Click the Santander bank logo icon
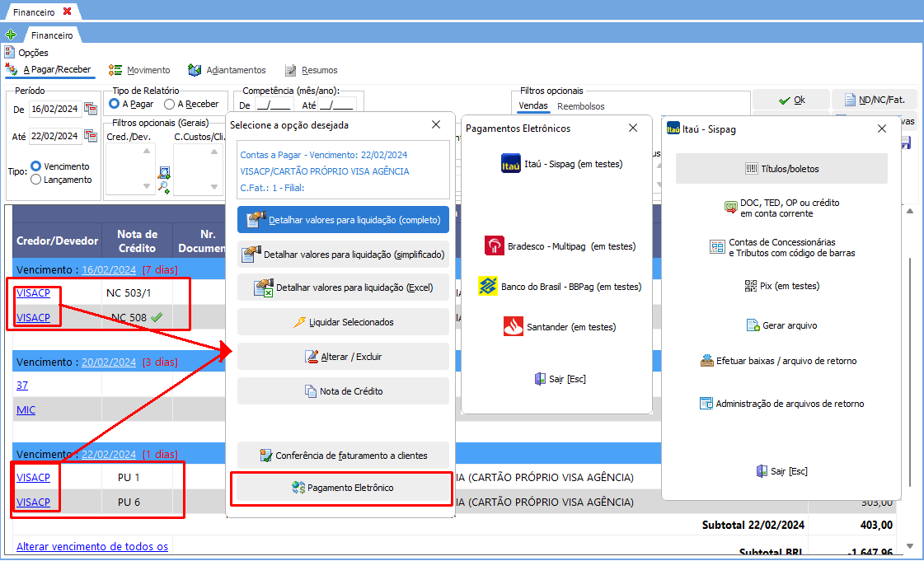This screenshot has height=561, width=924. point(514,326)
